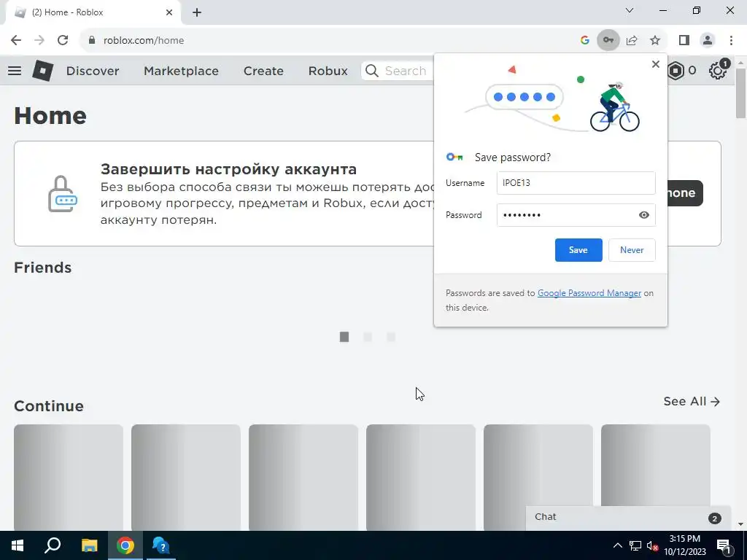Share this page using the share icon
747x560 pixels.
tap(632, 40)
